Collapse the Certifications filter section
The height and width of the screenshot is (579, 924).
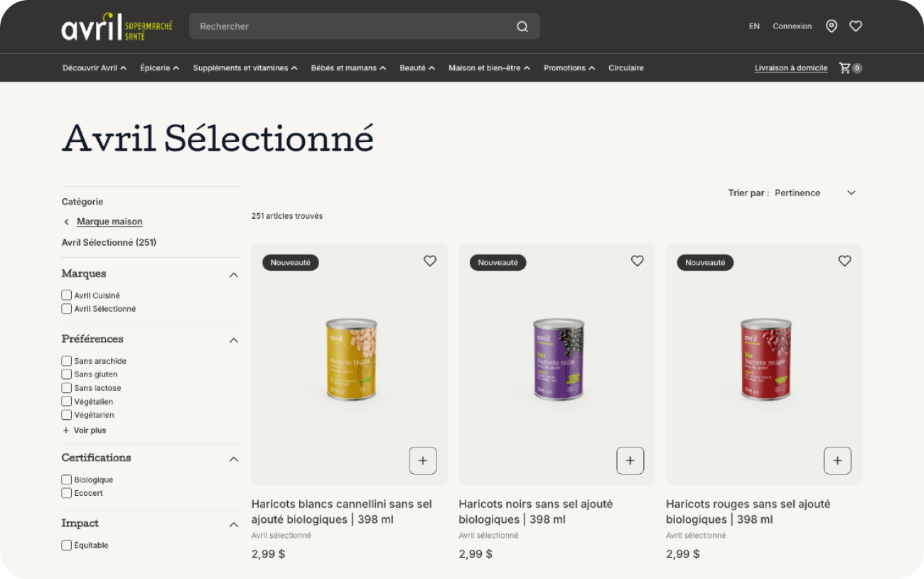pyautogui.click(x=233, y=459)
